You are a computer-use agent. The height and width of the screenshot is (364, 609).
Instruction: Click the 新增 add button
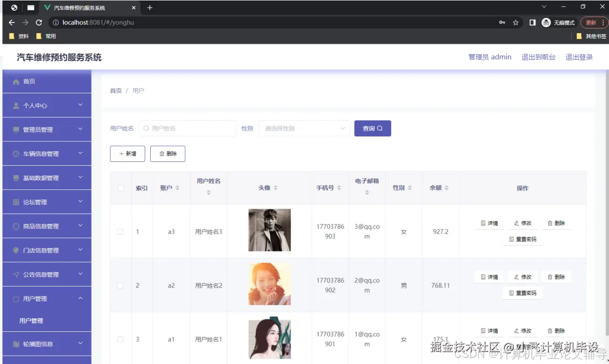pyautogui.click(x=127, y=154)
